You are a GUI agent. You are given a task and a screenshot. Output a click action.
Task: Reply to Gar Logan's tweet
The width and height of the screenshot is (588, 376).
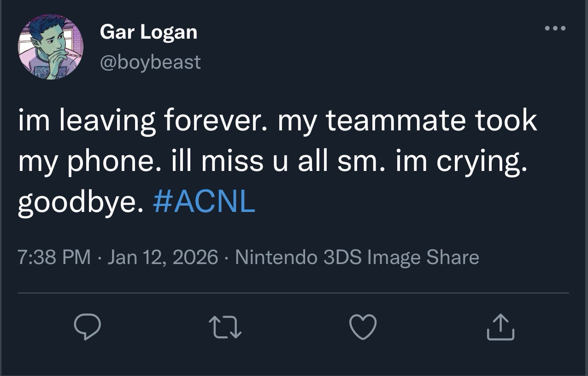coord(88,327)
